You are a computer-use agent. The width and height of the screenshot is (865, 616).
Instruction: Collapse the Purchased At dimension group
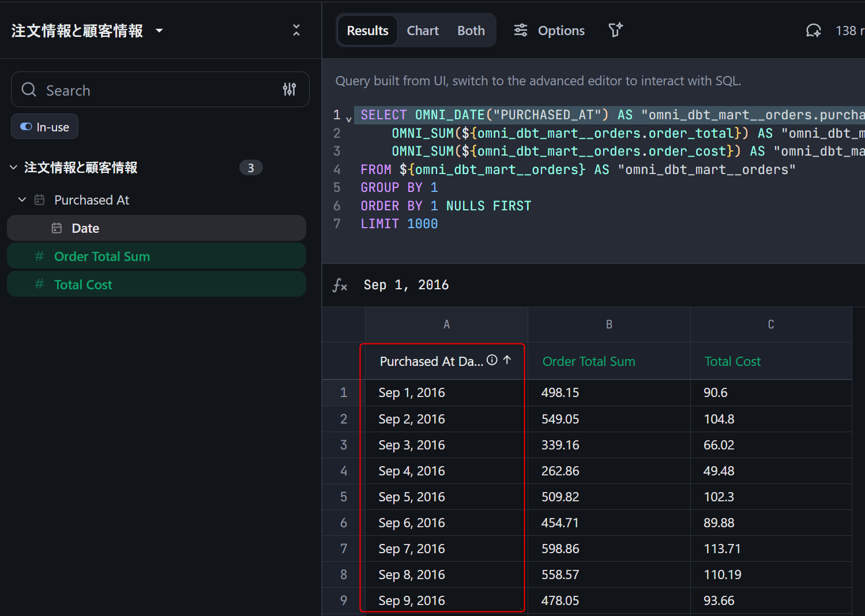pyautogui.click(x=22, y=200)
